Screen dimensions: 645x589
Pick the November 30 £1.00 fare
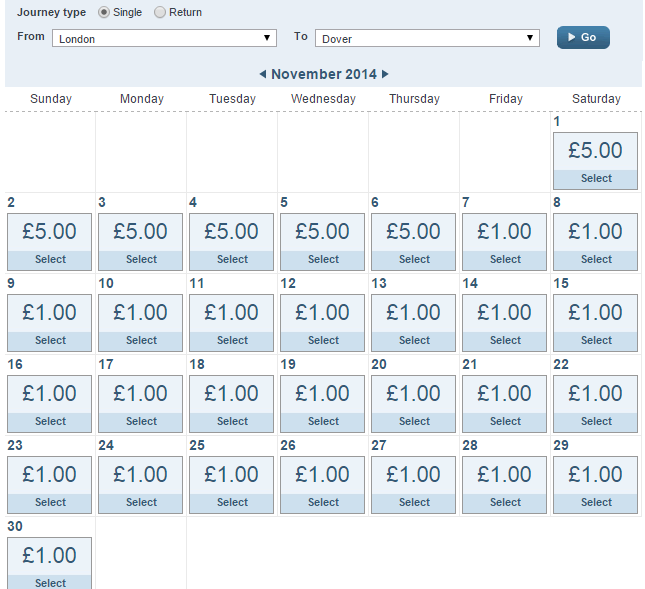(x=49, y=563)
